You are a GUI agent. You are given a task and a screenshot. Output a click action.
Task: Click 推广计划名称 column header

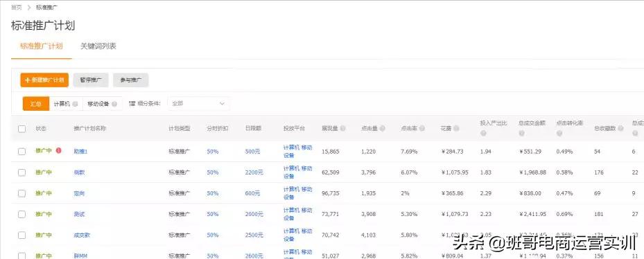(90, 129)
